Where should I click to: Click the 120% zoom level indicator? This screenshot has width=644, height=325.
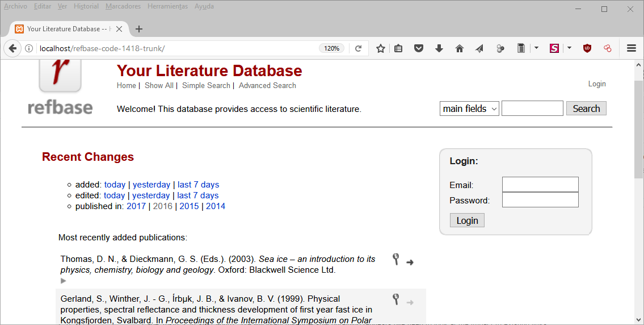click(x=331, y=48)
